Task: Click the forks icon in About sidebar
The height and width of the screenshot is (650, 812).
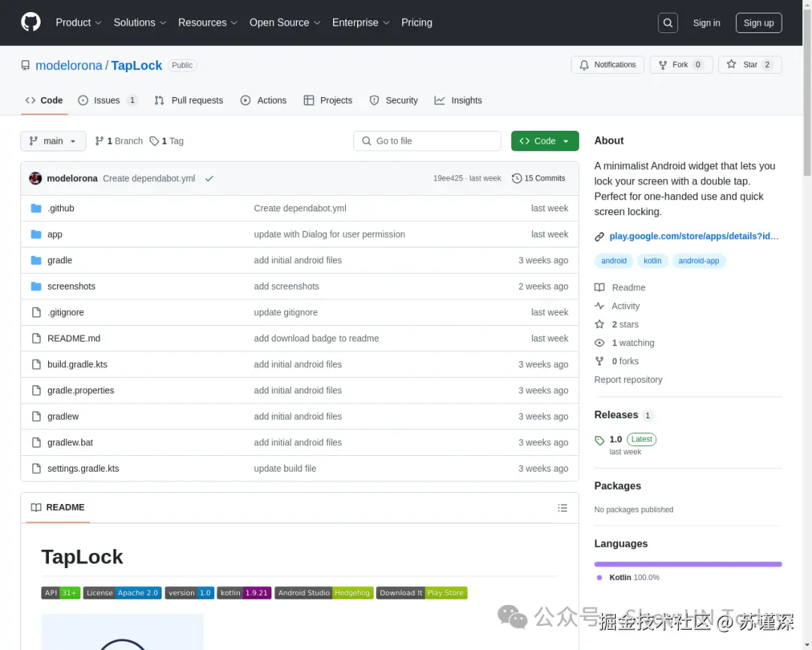Action: click(x=599, y=361)
